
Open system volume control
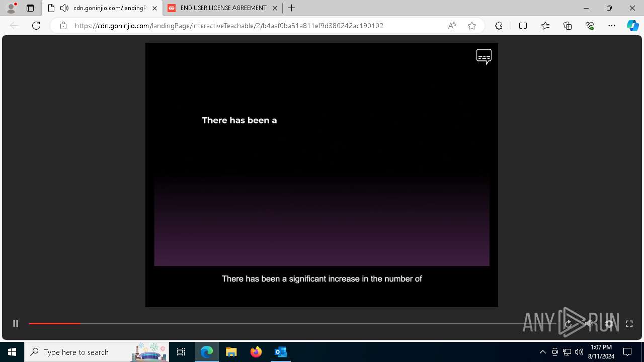click(x=579, y=352)
